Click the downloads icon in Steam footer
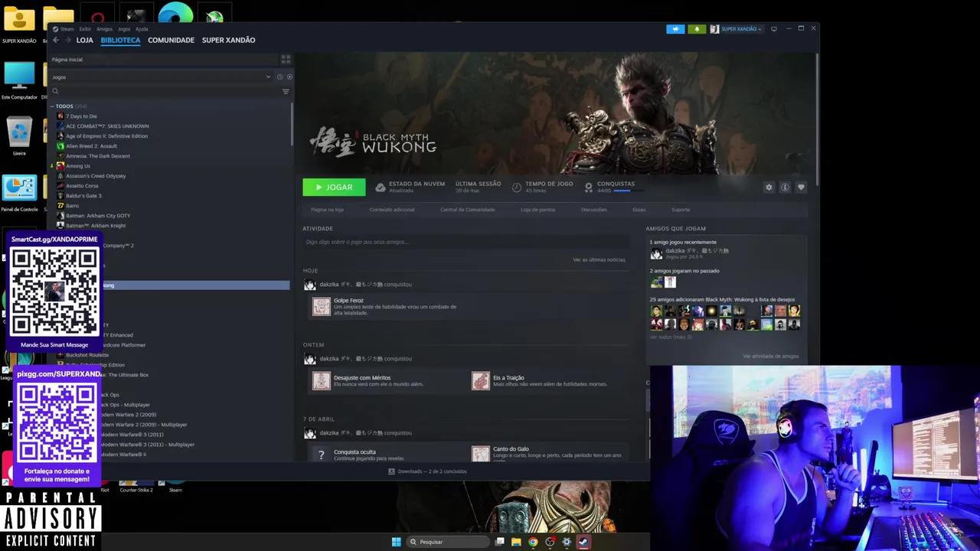Viewport: 980px width, 551px height. coord(391,471)
